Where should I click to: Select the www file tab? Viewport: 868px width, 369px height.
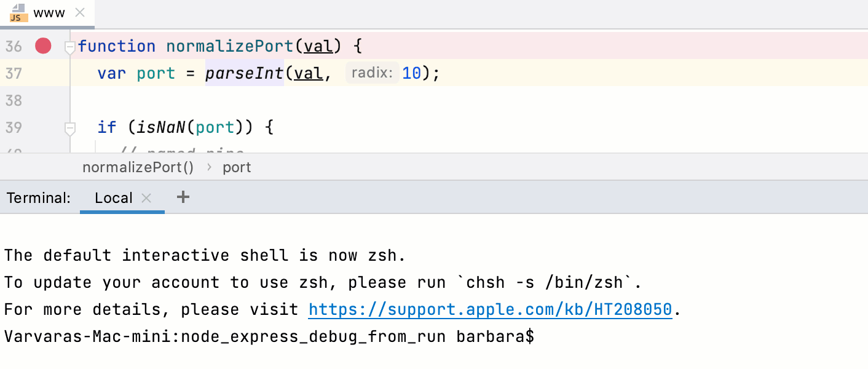49,13
